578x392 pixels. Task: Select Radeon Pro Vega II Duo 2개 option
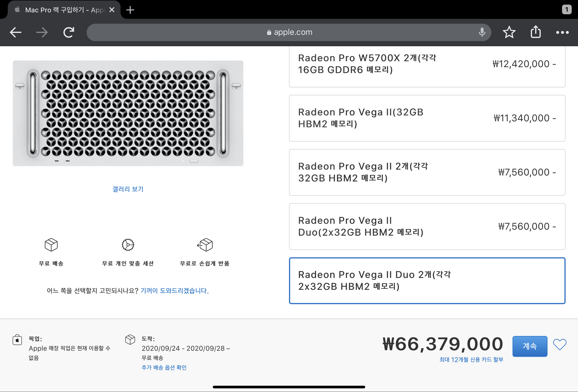(x=427, y=281)
